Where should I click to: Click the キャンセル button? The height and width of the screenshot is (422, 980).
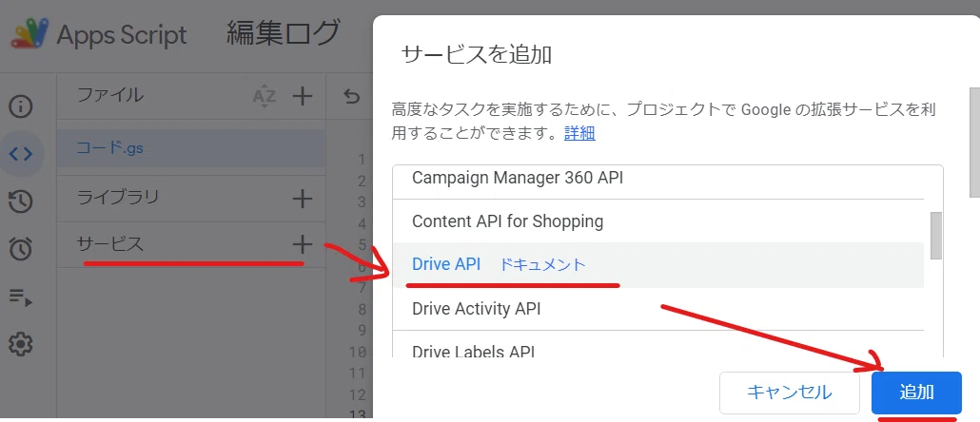[x=790, y=393]
